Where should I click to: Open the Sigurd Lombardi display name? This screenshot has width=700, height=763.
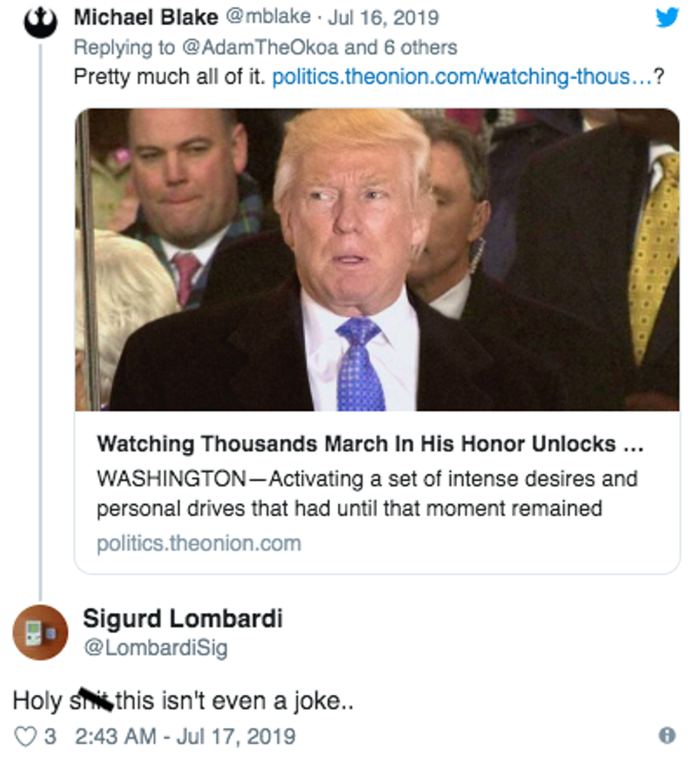point(182,619)
